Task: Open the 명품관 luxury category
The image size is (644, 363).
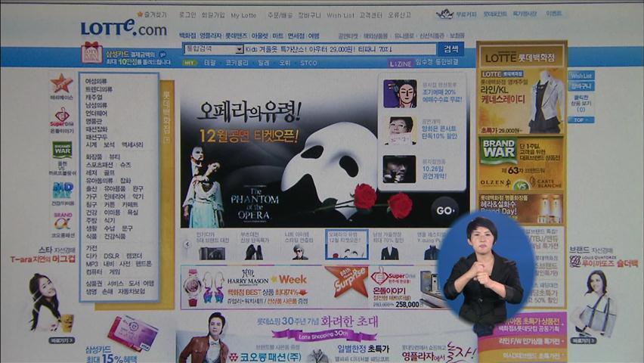Action: click(x=94, y=121)
